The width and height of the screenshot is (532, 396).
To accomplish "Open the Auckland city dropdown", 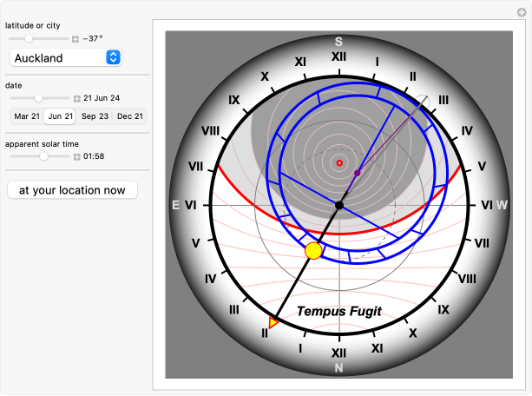I will (x=65, y=58).
